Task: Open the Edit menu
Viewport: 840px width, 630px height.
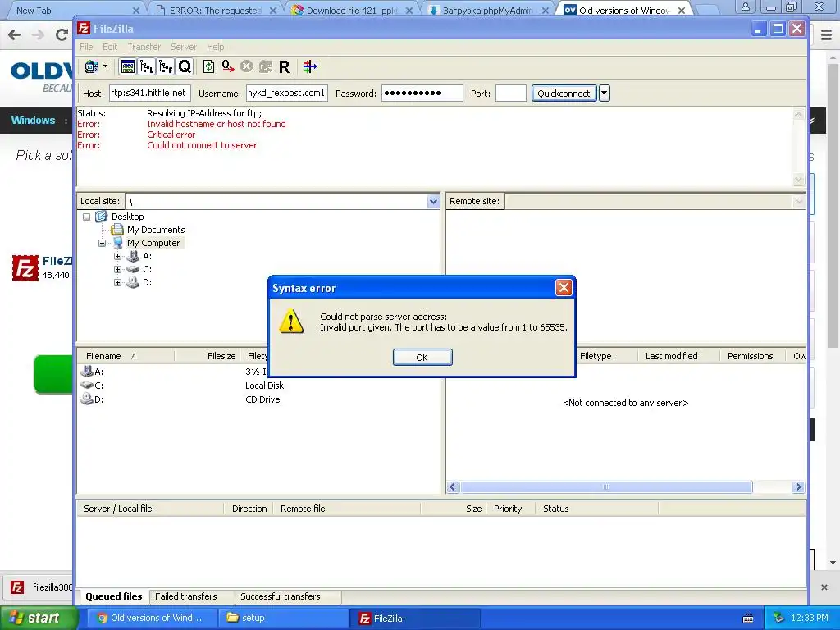Action: tap(110, 47)
